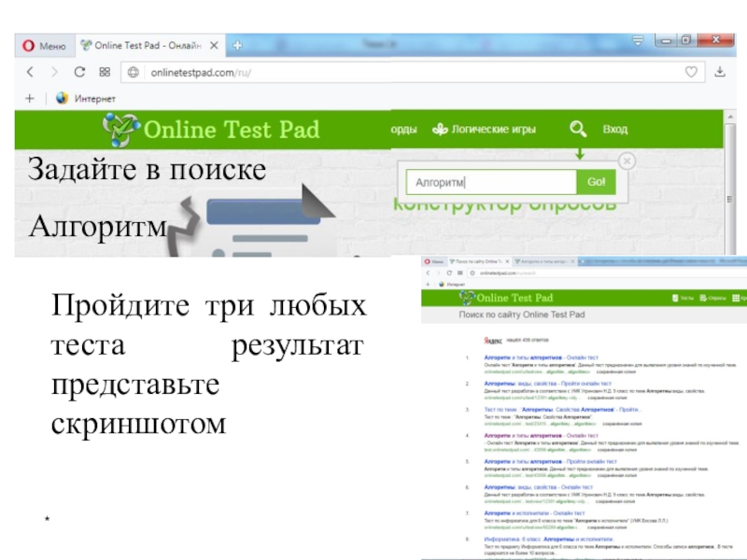Click the globe site-info icon in the address bar
The width and height of the screenshot is (747, 560).
[x=134, y=73]
